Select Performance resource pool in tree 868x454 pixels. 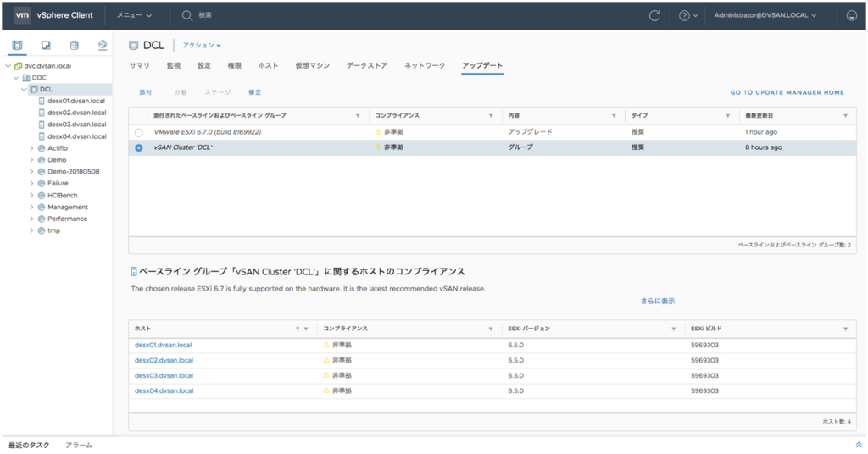(x=67, y=219)
